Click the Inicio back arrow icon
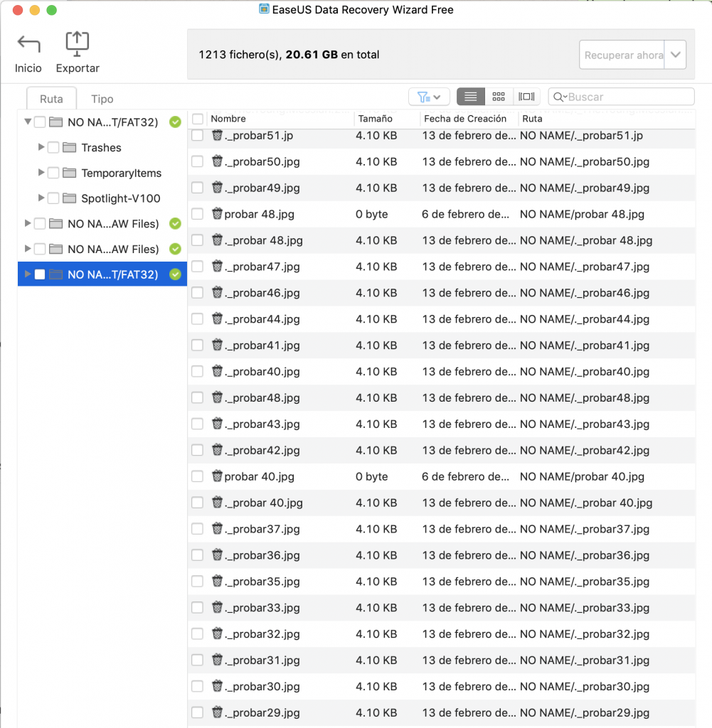This screenshot has height=728, width=712. pos(28,44)
